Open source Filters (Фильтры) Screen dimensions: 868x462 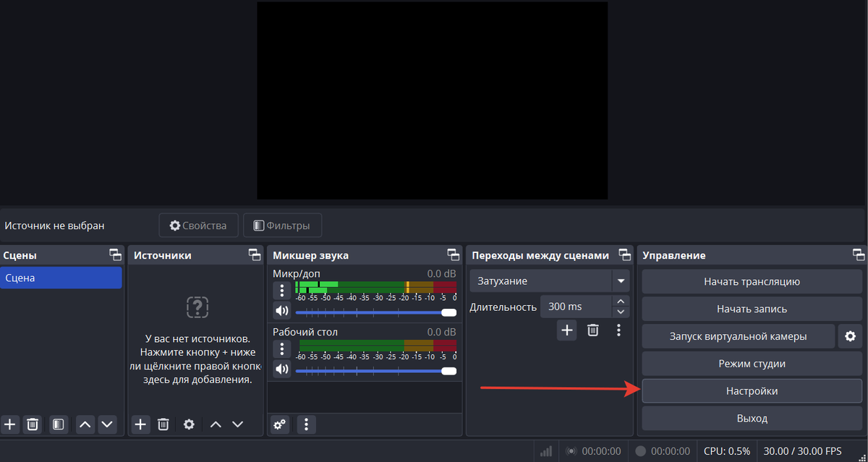pyautogui.click(x=282, y=225)
